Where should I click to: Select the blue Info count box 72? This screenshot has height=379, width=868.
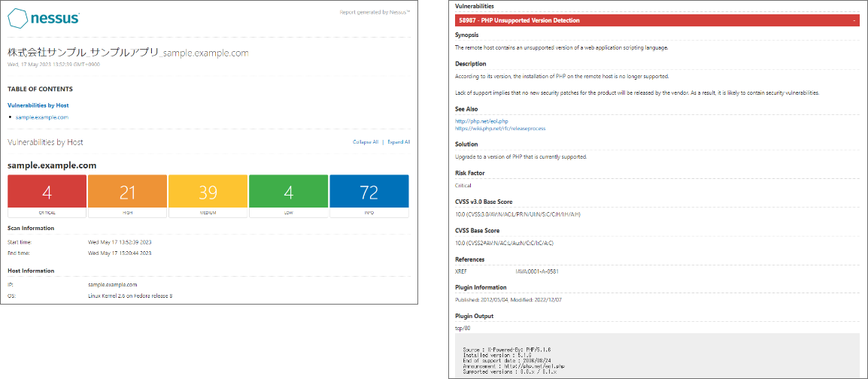click(x=369, y=196)
